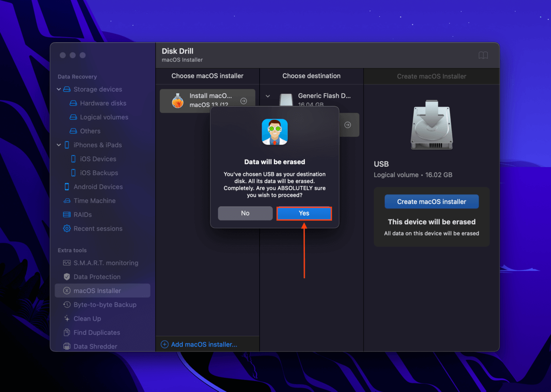
Task: Open the RAIDs section
Action: 83,214
